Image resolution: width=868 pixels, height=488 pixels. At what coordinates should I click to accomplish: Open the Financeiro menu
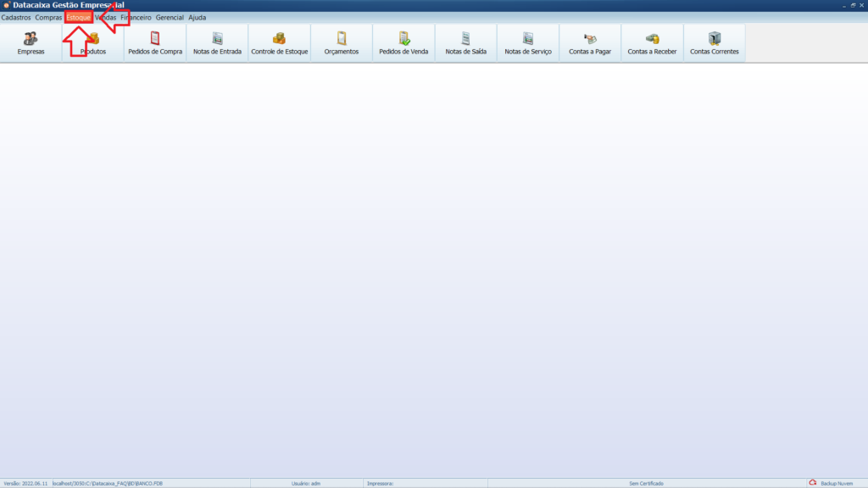click(136, 17)
